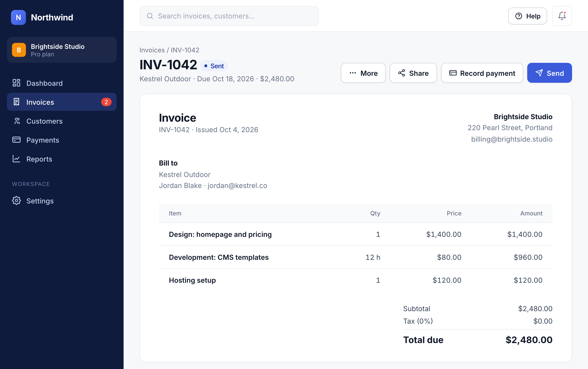Viewport: 588px width, 369px height.
Task: Open Dashboard from the sidebar
Action: (62, 83)
